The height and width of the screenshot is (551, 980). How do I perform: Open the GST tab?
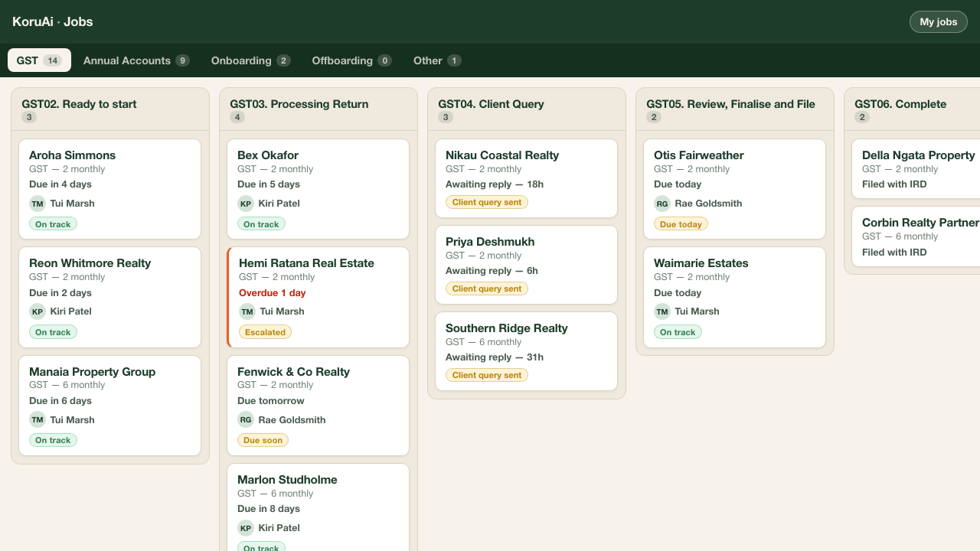(39, 60)
